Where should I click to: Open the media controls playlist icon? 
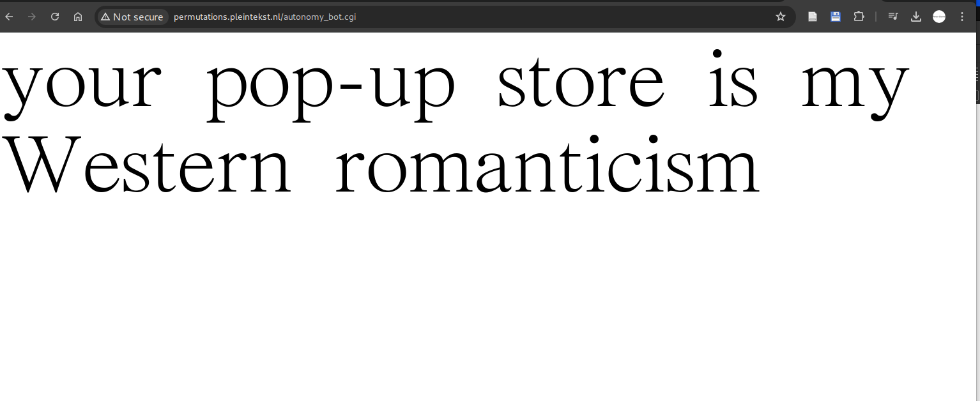(x=892, y=17)
